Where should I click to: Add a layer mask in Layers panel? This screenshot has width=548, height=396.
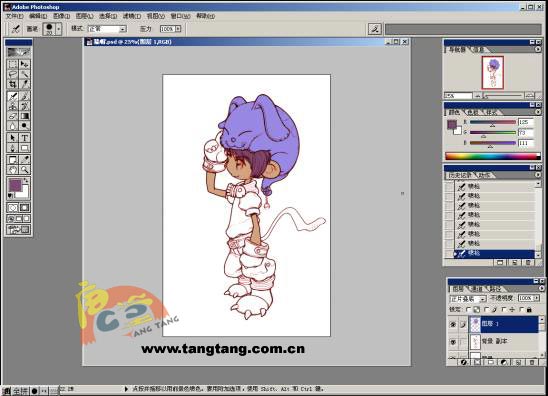tap(477, 362)
